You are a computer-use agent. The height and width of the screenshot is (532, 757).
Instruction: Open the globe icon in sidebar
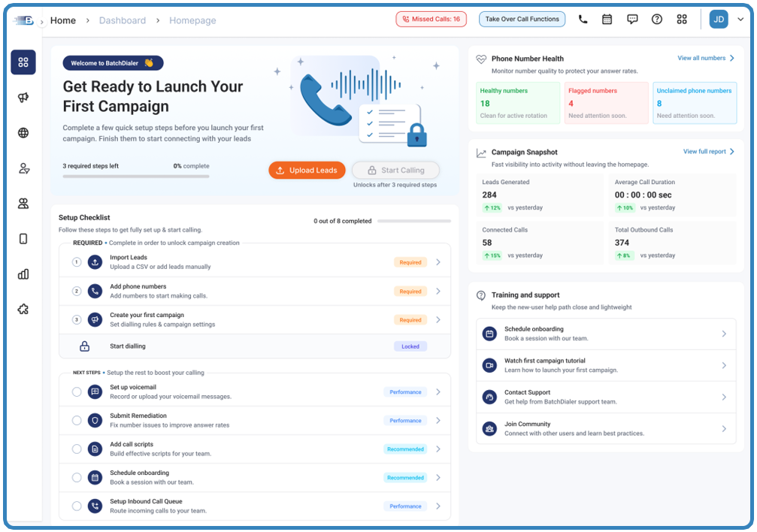pos(23,133)
